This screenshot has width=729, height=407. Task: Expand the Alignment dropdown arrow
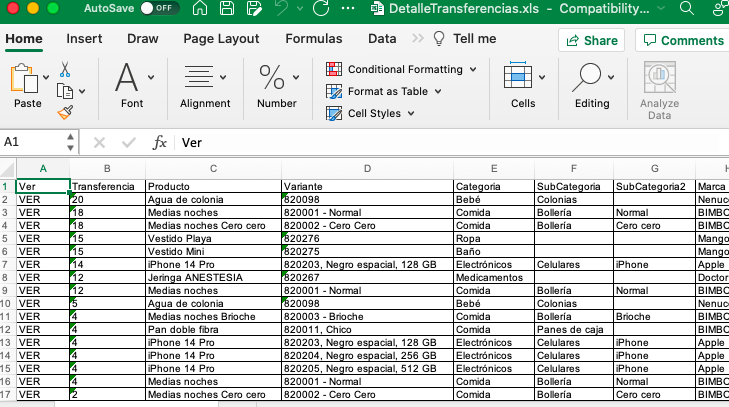[223, 78]
